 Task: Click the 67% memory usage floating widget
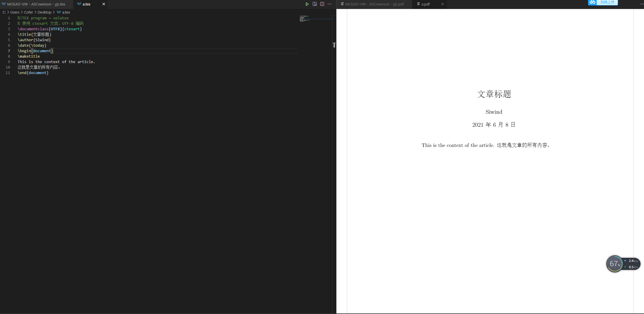point(614,264)
